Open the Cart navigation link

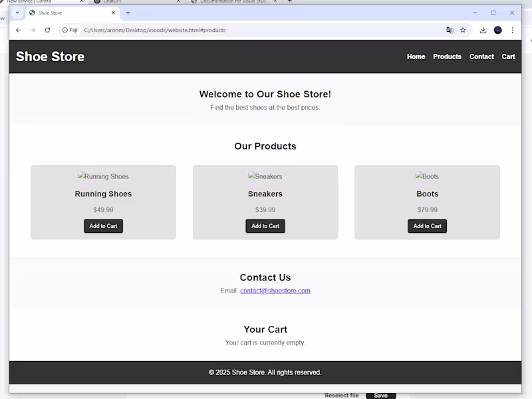[x=508, y=57]
